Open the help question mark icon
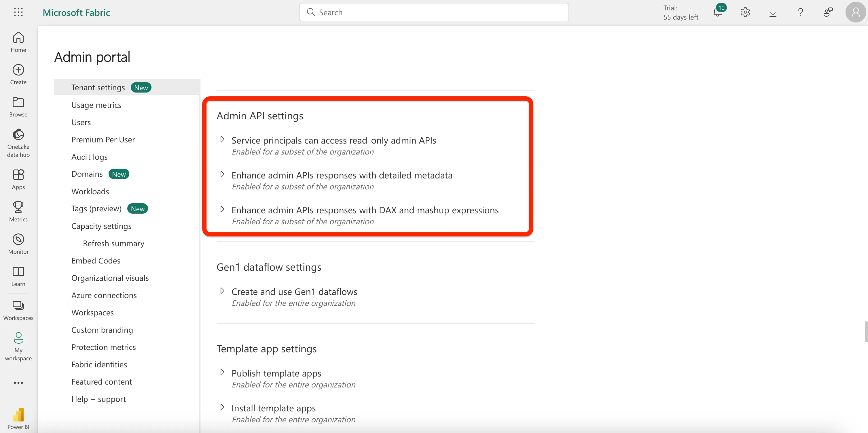Viewport: 868px width, 433px height. (x=800, y=12)
